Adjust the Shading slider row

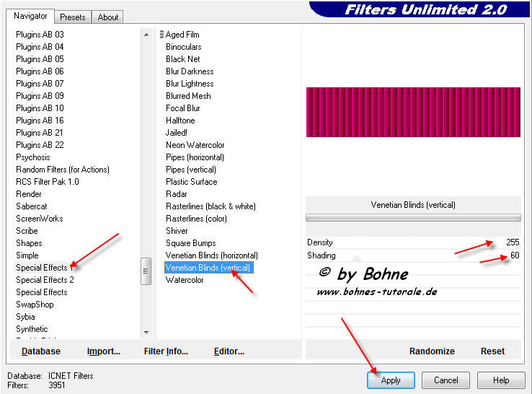pos(412,255)
